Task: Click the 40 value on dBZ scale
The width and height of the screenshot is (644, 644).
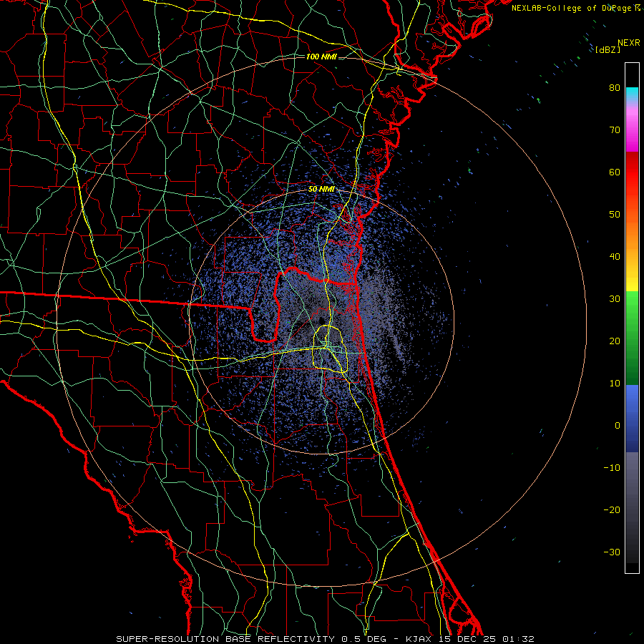Action: pyautogui.click(x=615, y=257)
